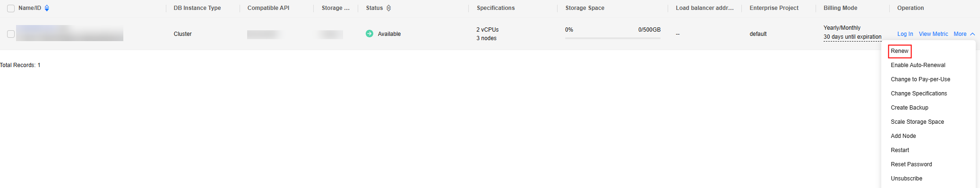This screenshot has height=188, width=980.
Task: Collapse the More menu chevron
Action: coord(972,34)
